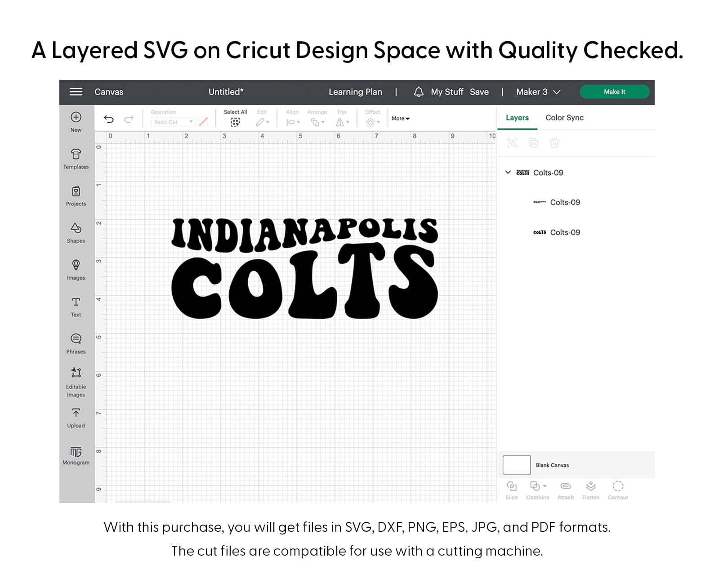Image resolution: width=714 pixels, height=588 pixels.
Task: Click the Contour tool
Action: pyautogui.click(x=618, y=490)
